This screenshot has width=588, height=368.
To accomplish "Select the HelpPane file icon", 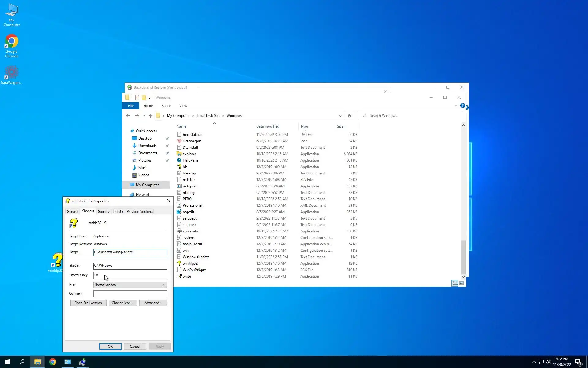I will (179, 160).
